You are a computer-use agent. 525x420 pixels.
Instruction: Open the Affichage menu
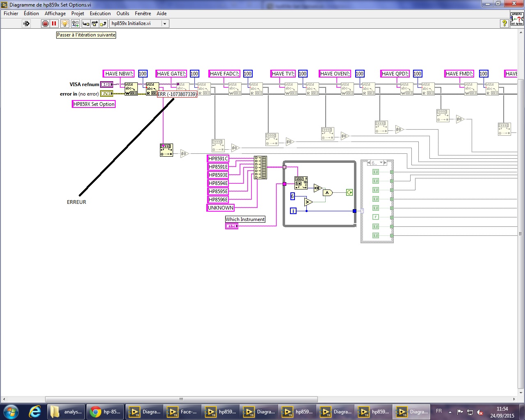pyautogui.click(x=55, y=14)
